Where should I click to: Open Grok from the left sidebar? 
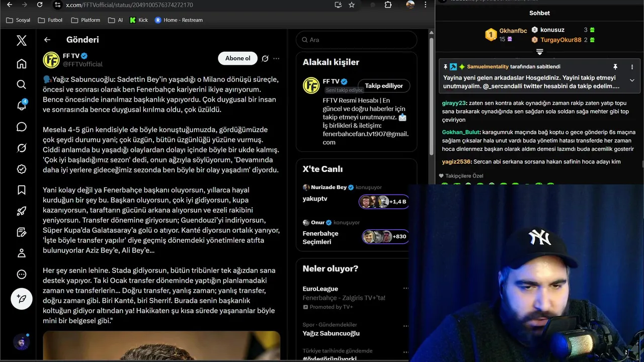click(21, 148)
